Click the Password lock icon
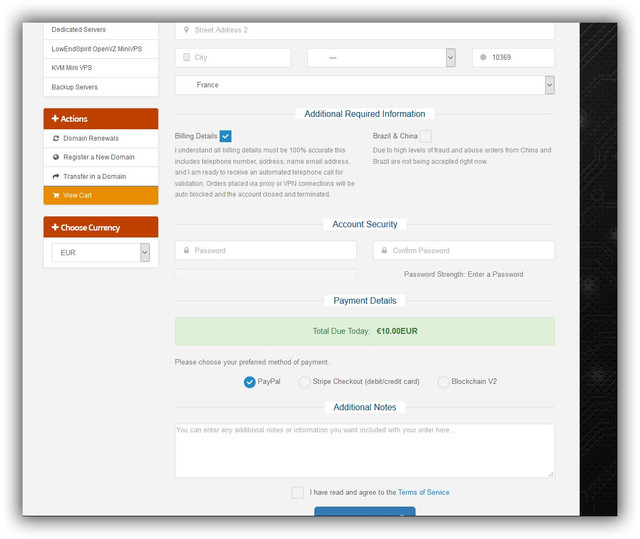This screenshot has width=640, height=539. pos(186,250)
